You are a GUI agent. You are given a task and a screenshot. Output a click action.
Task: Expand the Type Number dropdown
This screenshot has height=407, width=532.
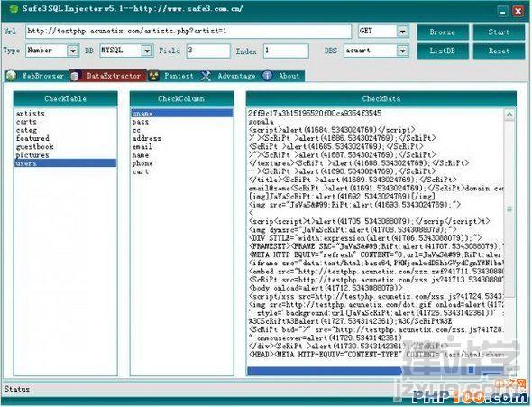click(x=73, y=51)
